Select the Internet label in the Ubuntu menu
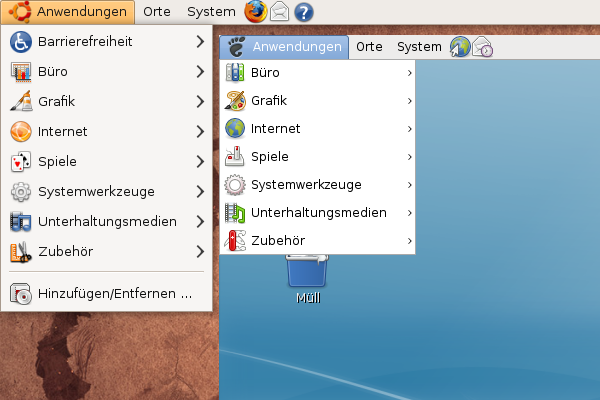600x400 pixels. click(x=63, y=132)
